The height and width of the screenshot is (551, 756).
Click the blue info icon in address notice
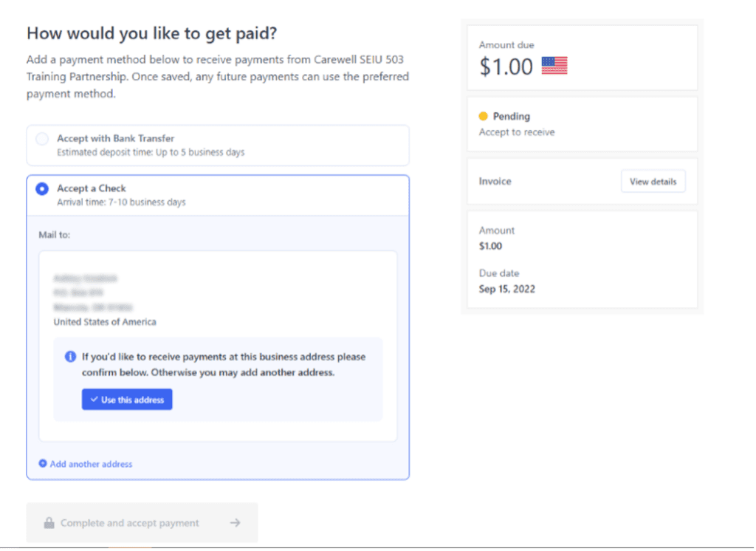click(x=70, y=357)
